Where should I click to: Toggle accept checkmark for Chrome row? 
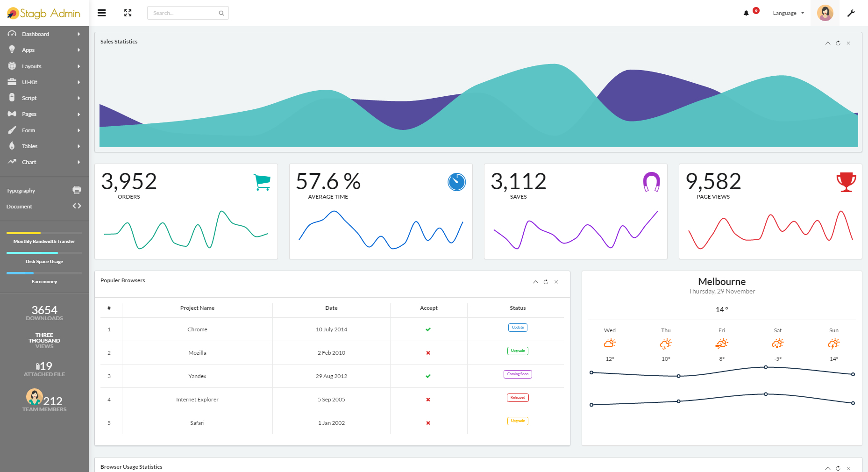tap(428, 329)
